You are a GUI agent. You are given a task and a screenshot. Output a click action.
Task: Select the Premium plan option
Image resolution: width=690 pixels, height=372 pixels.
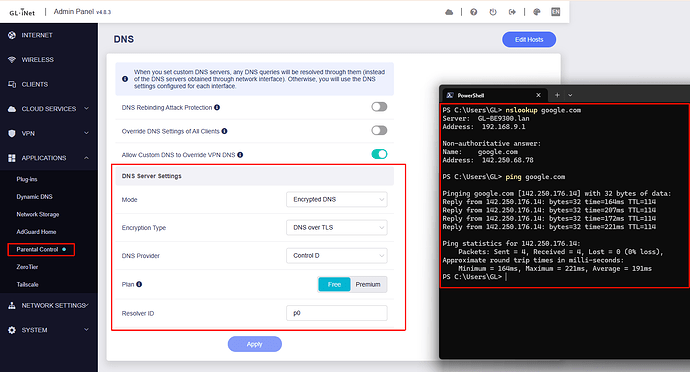368,284
